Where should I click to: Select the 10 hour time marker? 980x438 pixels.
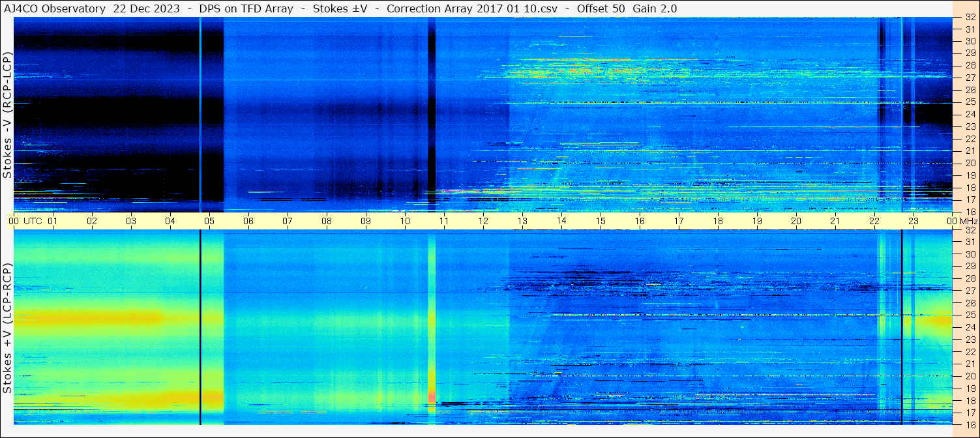point(405,221)
